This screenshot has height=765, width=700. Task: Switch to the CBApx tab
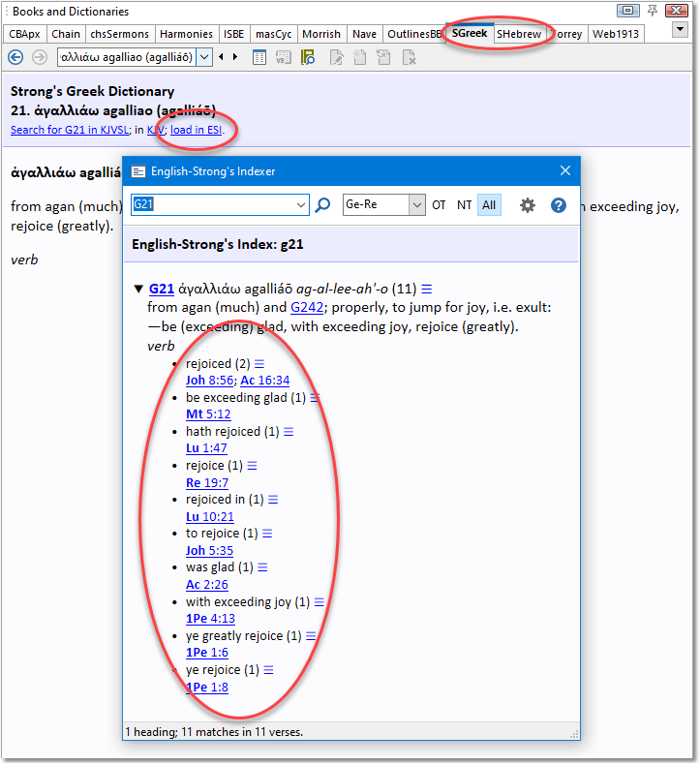click(25, 34)
